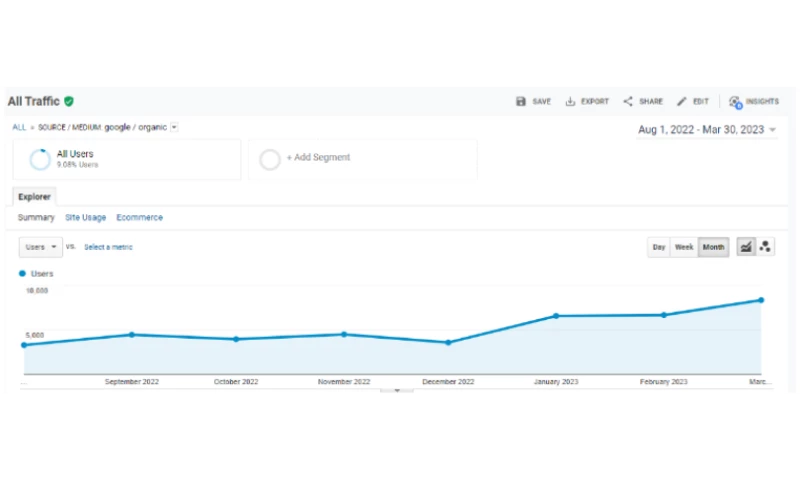Screen dimensions: 800x480
Task: Click the Share icon
Action: (628, 102)
